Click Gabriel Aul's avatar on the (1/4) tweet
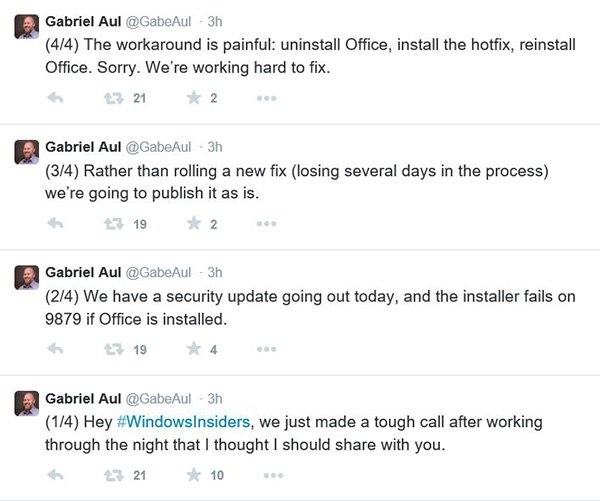Screen dimensions: 600x501 point(26,403)
